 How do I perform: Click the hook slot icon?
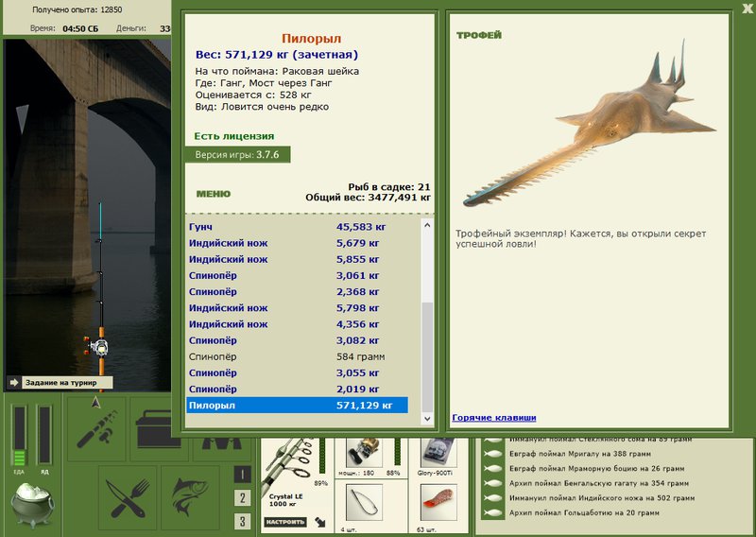364,504
